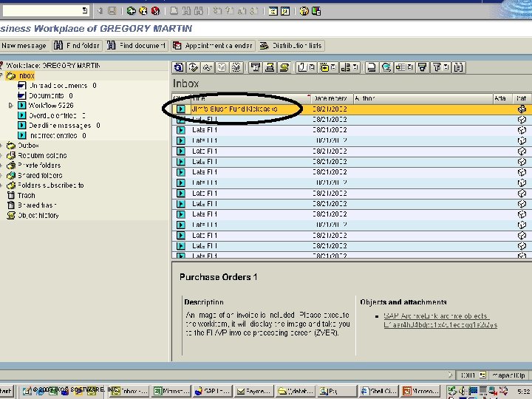Click the printer icon in the inbox toolbar
The image size is (532, 399).
[x=372, y=67]
